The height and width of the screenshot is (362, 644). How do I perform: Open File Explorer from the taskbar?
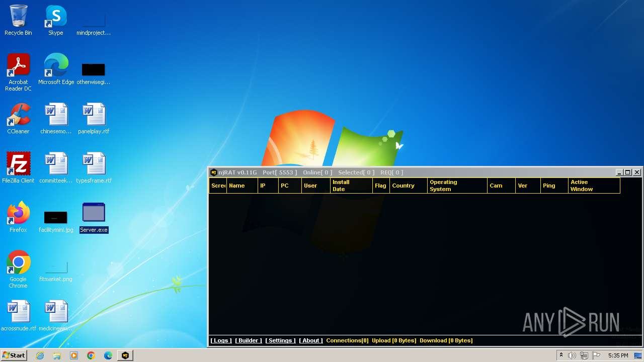point(57,355)
